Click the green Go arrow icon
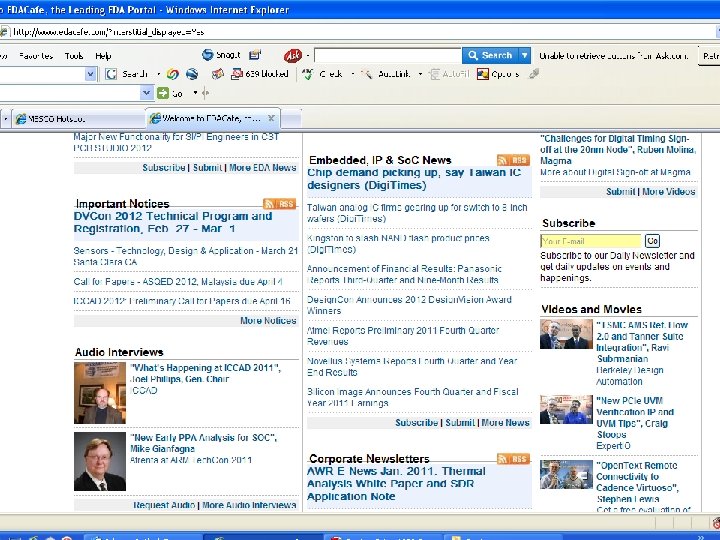This screenshot has width=720, height=540. coord(163,93)
